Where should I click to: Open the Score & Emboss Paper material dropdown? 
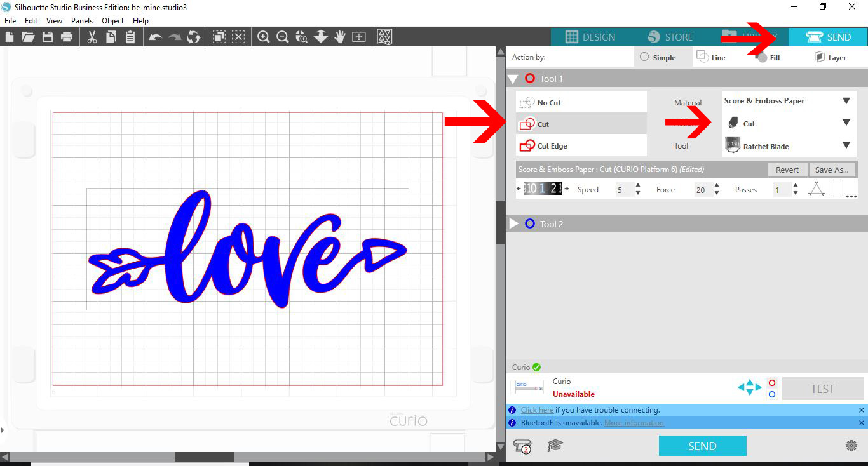pyautogui.click(x=789, y=101)
